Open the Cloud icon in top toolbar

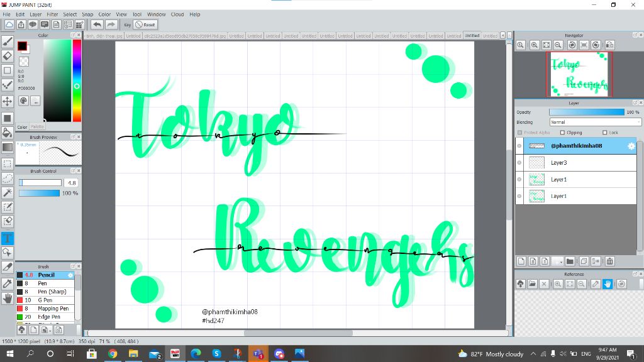click(9, 25)
